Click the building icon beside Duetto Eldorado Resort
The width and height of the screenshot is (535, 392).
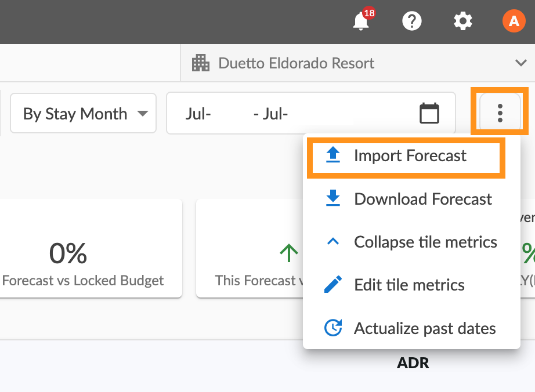click(200, 63)
